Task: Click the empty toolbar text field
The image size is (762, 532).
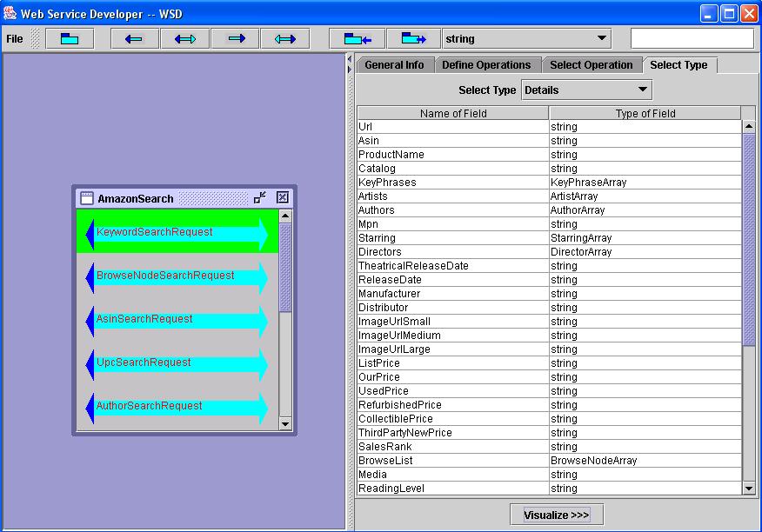Action: (x=692, y=38)
